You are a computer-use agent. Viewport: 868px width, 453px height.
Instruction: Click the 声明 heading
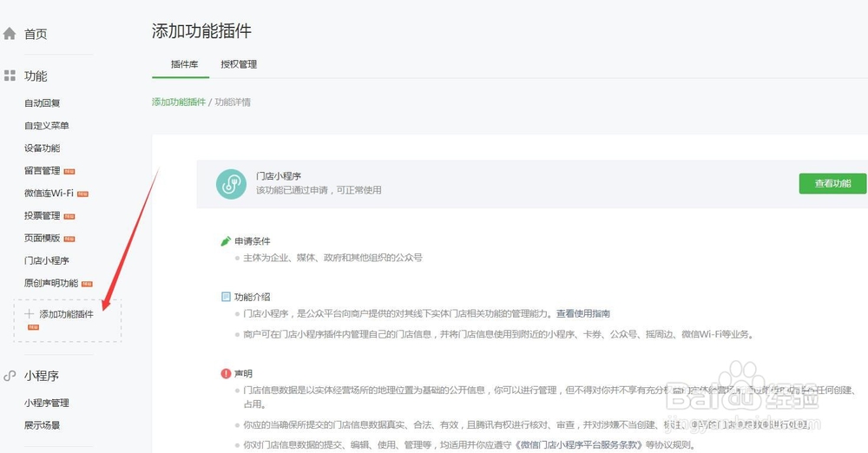[244, 373]
